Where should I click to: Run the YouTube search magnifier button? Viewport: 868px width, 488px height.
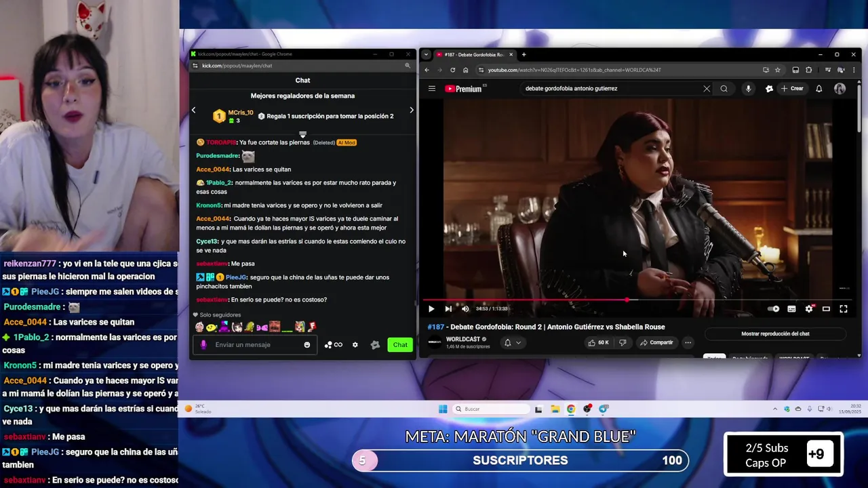coord(724,89)
